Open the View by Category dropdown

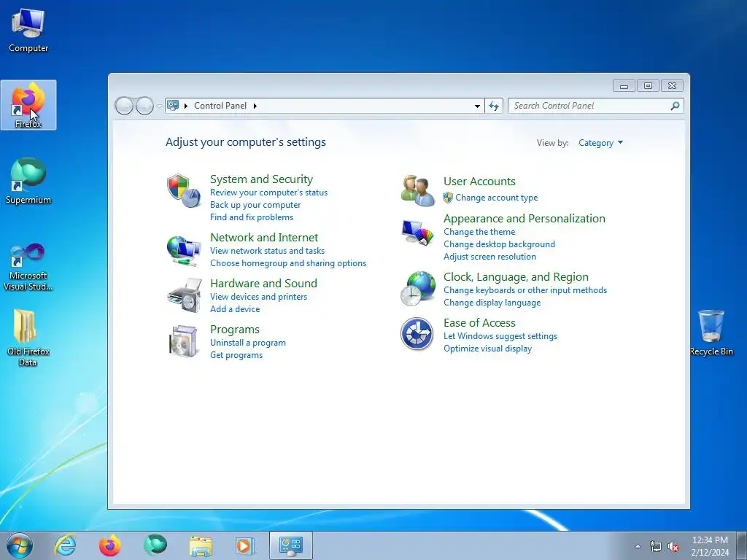pyautogui.click(x=600, y=143)
